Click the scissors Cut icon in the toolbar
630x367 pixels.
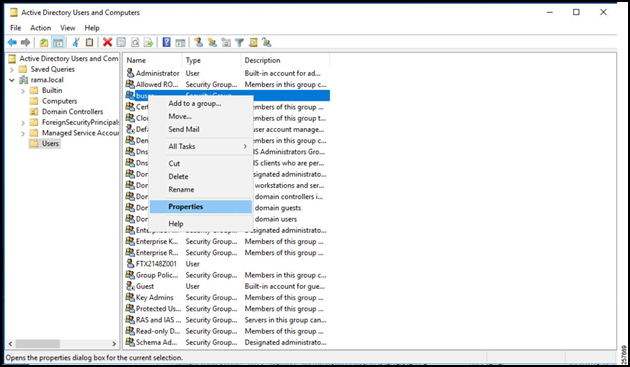76,42
